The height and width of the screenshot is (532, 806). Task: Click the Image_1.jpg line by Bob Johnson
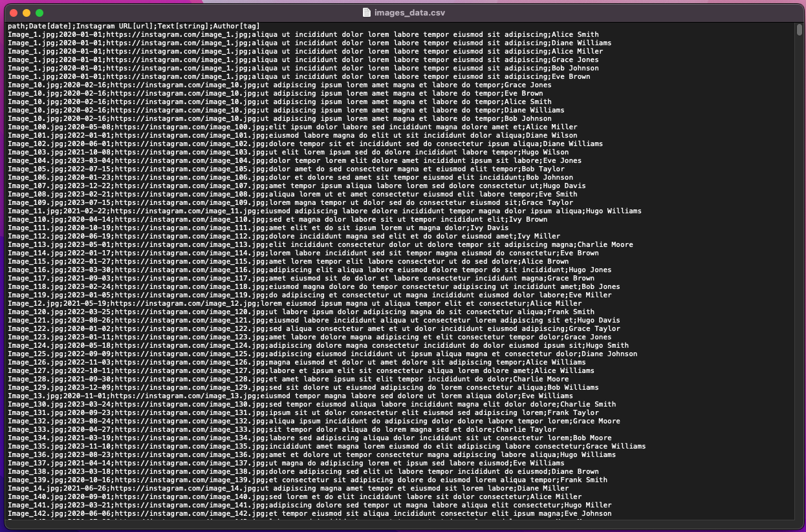click(x=303, y=68)
